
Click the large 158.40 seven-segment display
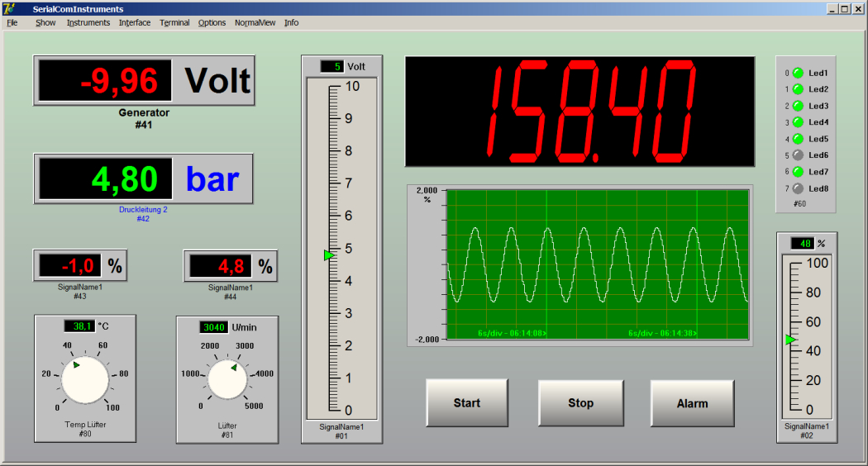pyautogui.click(x=580, y=112)
